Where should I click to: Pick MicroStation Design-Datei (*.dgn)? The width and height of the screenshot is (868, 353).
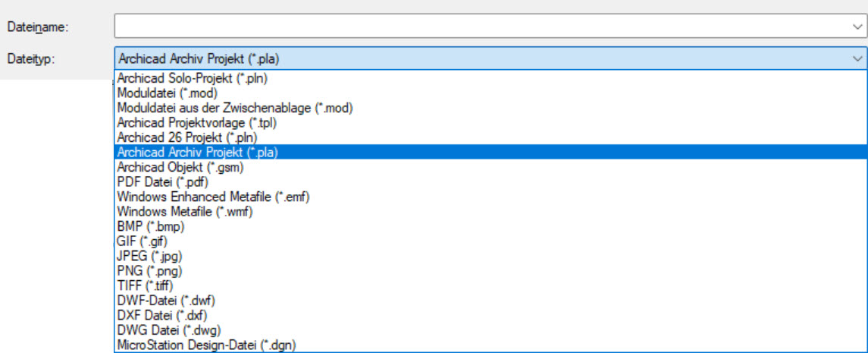click(x=490, y=345)
